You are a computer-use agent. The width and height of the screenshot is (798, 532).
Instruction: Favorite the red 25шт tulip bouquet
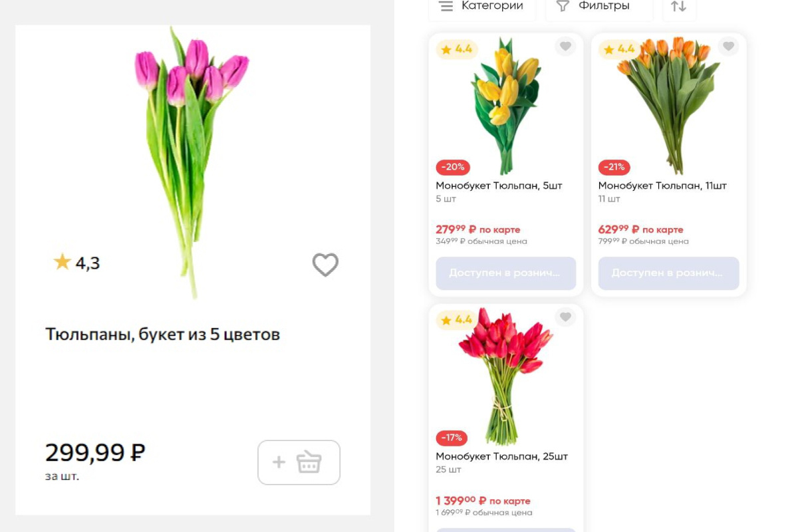(x=565, y=317)
